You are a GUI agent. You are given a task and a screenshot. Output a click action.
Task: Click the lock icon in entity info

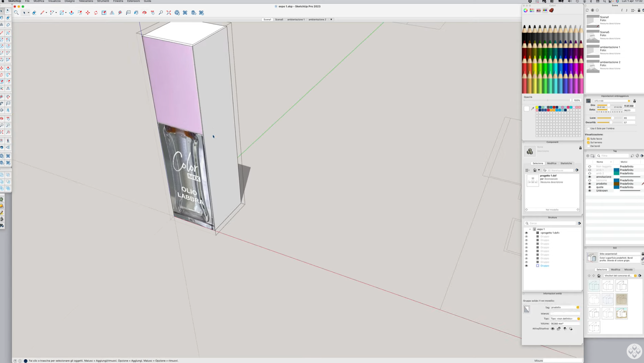point(559,329)
